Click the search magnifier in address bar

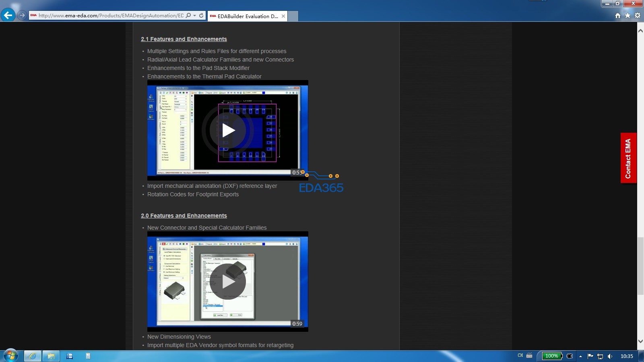[188, 16]
